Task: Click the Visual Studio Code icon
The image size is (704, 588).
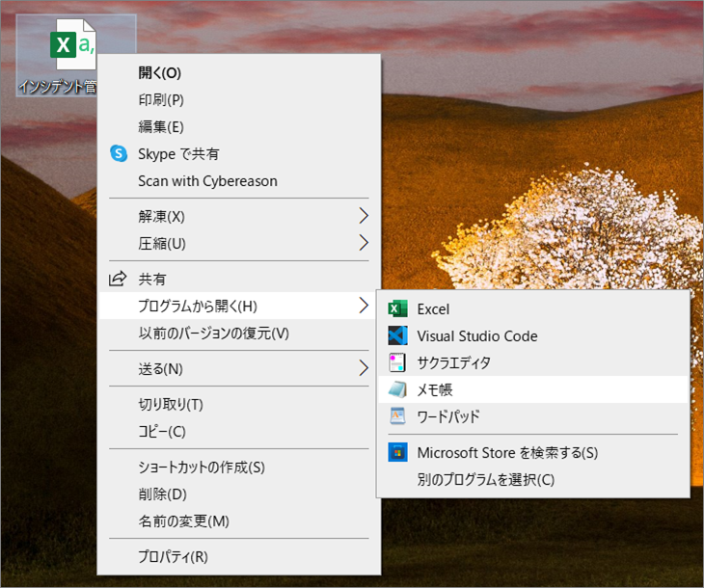Action: coord(397,336)
